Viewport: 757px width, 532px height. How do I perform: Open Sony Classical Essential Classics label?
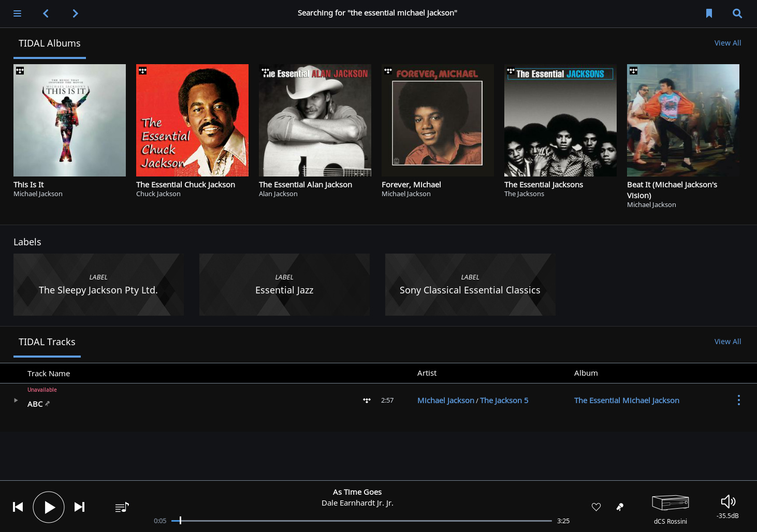(470, 285)
